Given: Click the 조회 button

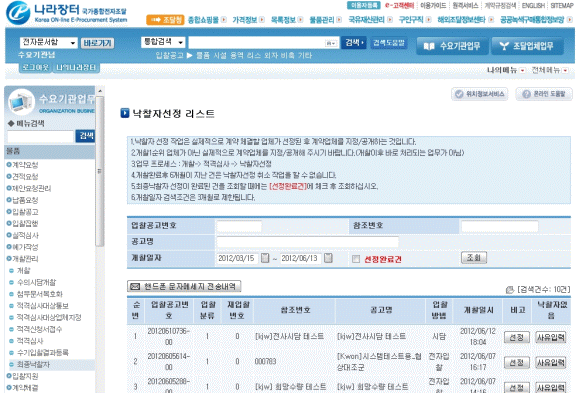Looking at the screenshot, I should 473,258.
